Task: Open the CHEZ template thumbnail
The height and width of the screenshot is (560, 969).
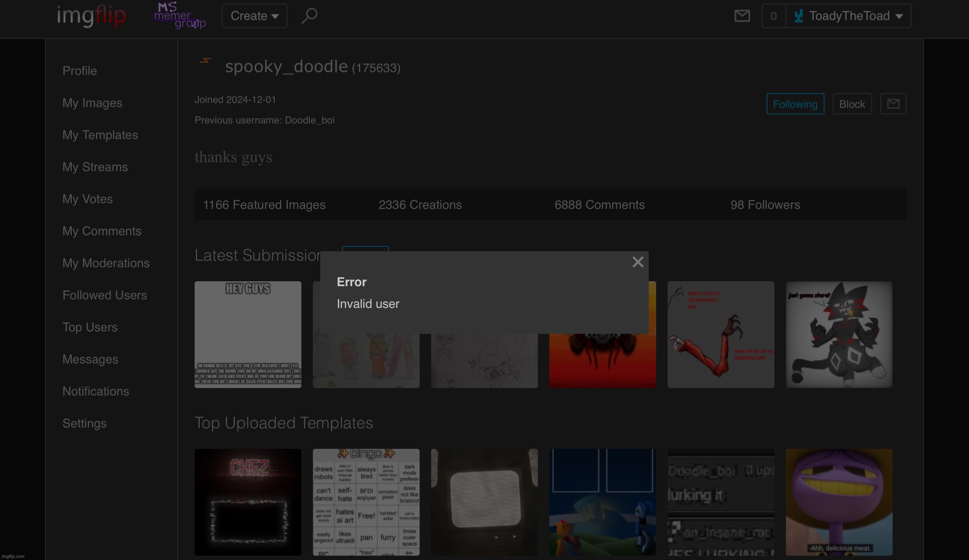Action: (x=248, y=502)
